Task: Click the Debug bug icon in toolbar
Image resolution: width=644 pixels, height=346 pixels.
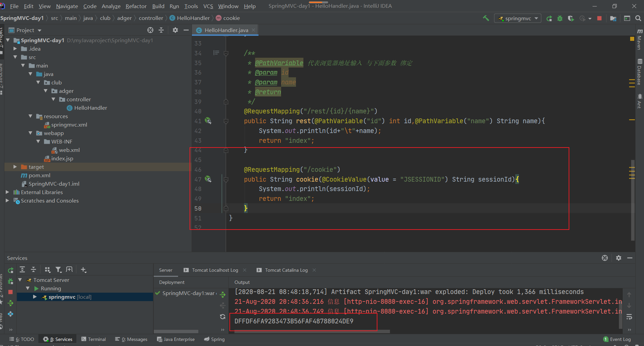Action: click(560, 19)
